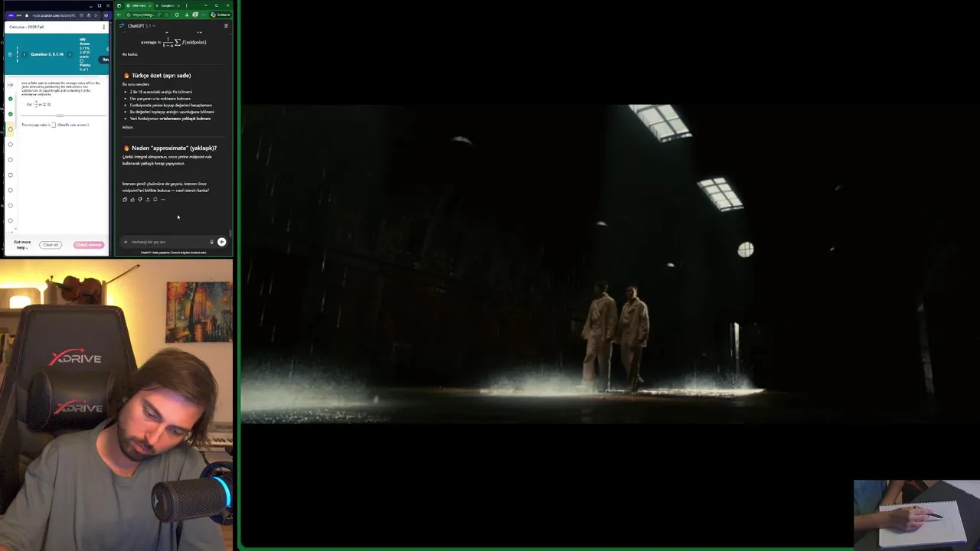Viewport: 980px width, 551px height.
Task: Regenerate the ChatGPT response
Action: [155, 200]
